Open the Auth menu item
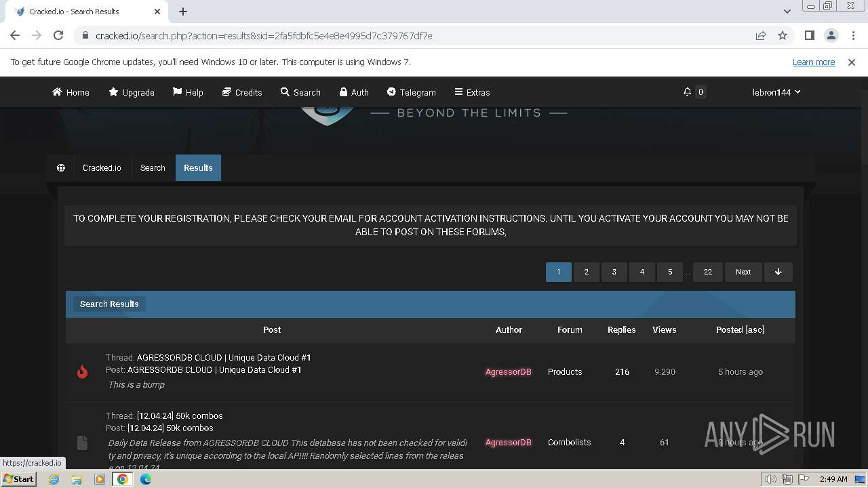Screen dimensions: 868x488 click(x=354, y=92)
